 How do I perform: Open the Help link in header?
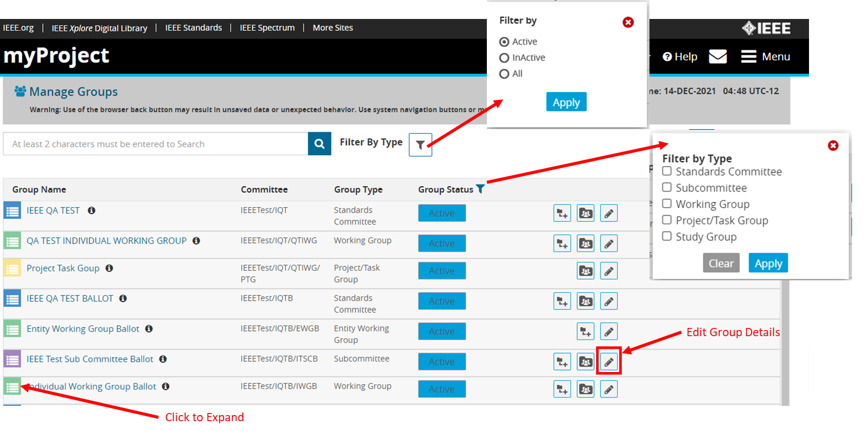680,56
